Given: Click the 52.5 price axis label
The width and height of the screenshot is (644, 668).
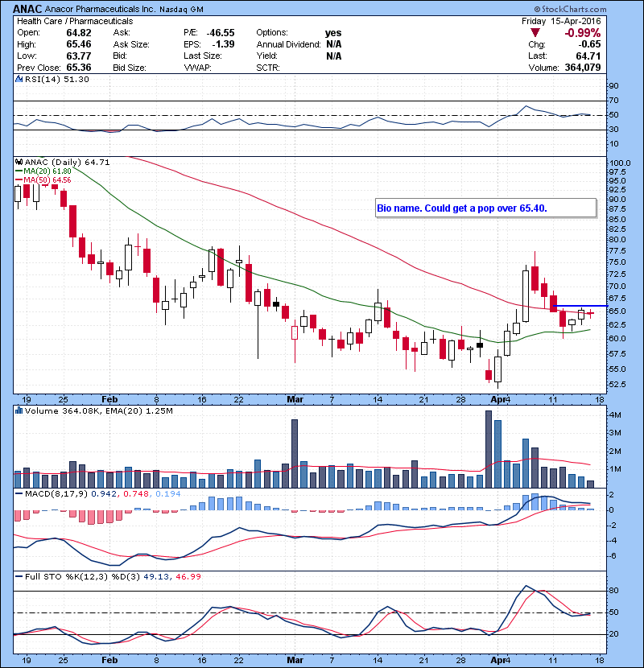Looking at the screenshot, I should click(x=618, y=384).
